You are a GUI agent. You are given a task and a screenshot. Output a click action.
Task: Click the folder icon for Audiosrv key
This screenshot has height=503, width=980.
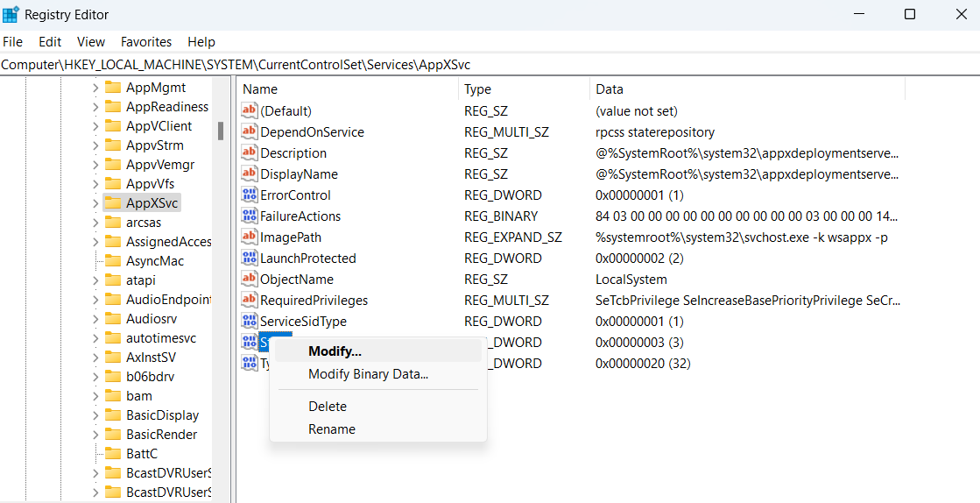click(112, 318)
